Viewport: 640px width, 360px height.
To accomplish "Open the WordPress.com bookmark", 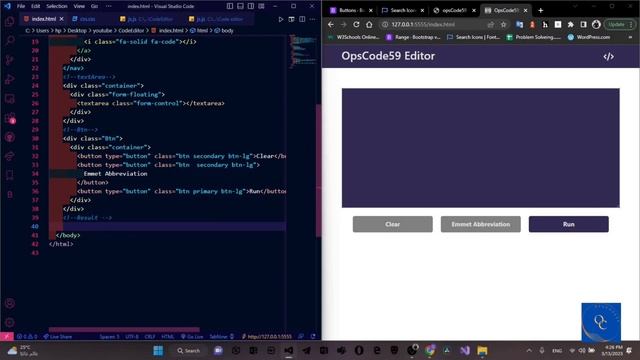I will [x=589, y=37].
